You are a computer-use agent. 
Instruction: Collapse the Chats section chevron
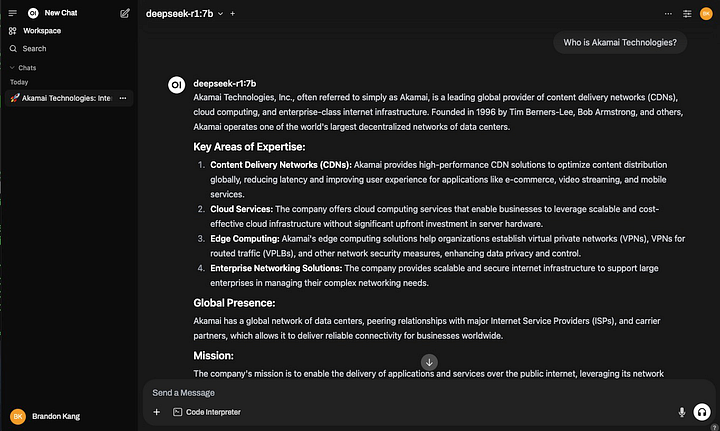pyautogui.click(x=12, y=67)
